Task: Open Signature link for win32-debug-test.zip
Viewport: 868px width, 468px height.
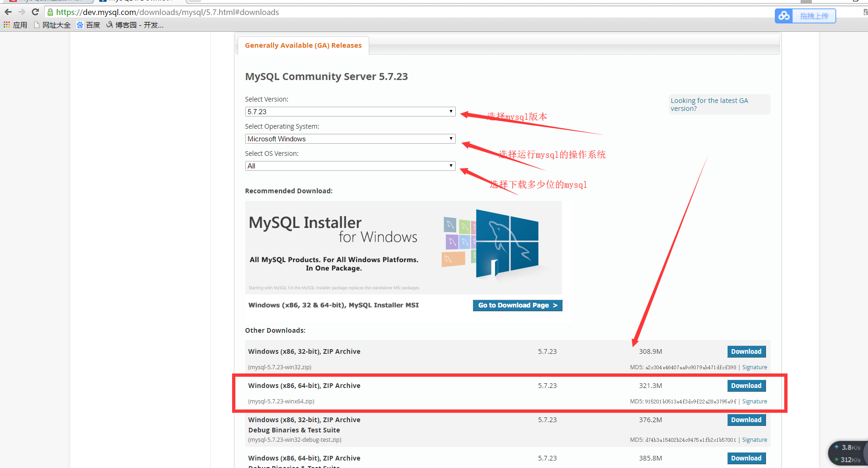Action: 754,440
